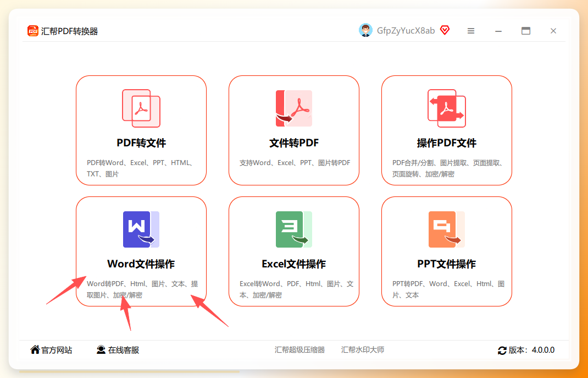Viewport: 588px width, 378px height.
Task: Click description PDF合并/分割、图片提取、页面提取
Action: 448,168
